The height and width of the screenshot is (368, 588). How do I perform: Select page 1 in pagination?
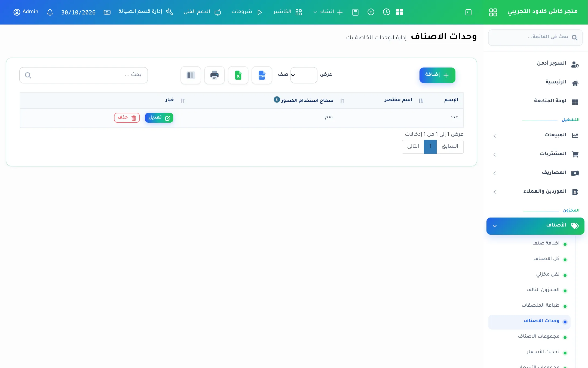point(430,147)
